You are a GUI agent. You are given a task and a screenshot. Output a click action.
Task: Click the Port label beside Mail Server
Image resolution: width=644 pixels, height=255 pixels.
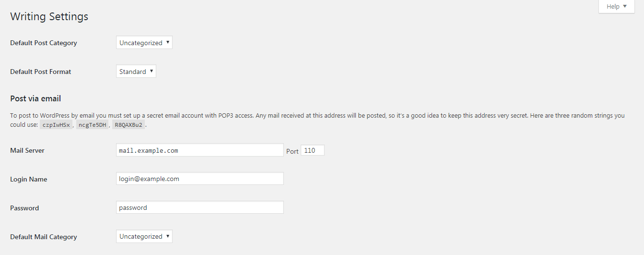[x=292, y=151]
